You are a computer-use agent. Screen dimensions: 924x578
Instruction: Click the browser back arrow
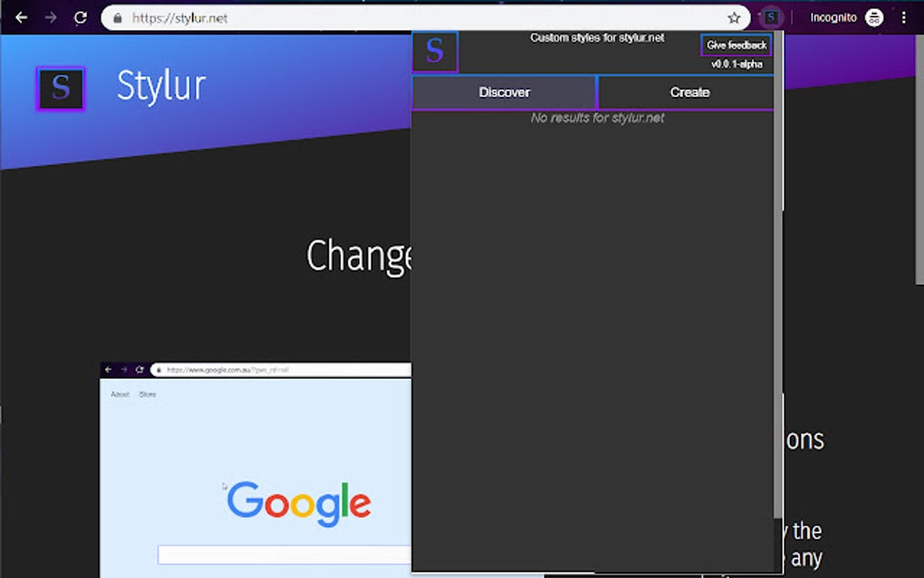tap(21, 16)
